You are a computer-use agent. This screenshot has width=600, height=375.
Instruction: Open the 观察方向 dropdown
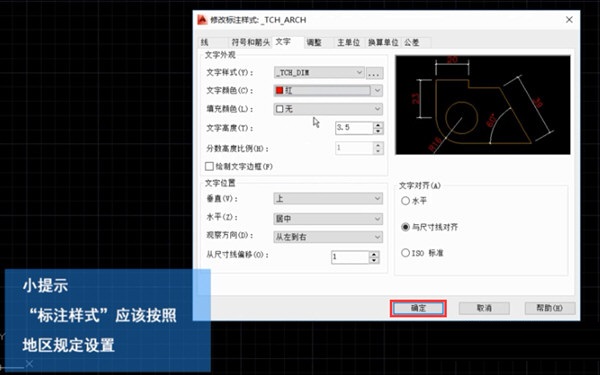[x=328, y=237]
